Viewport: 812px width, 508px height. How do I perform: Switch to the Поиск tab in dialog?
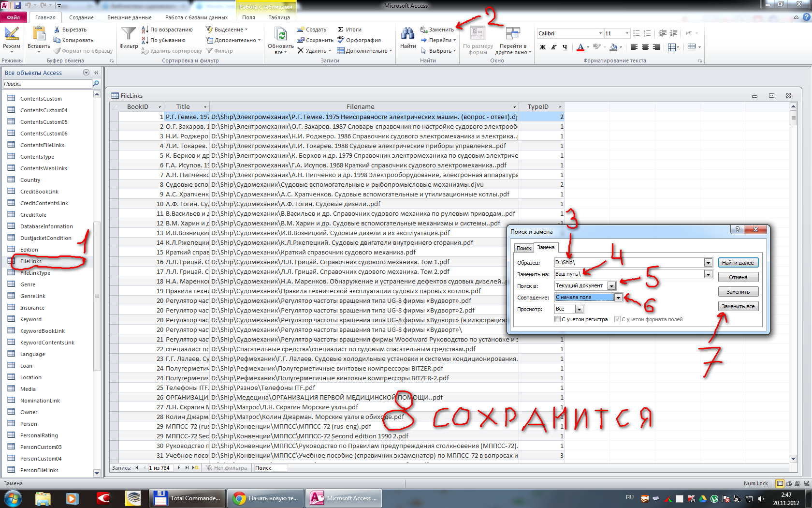[x=523, y=247]
